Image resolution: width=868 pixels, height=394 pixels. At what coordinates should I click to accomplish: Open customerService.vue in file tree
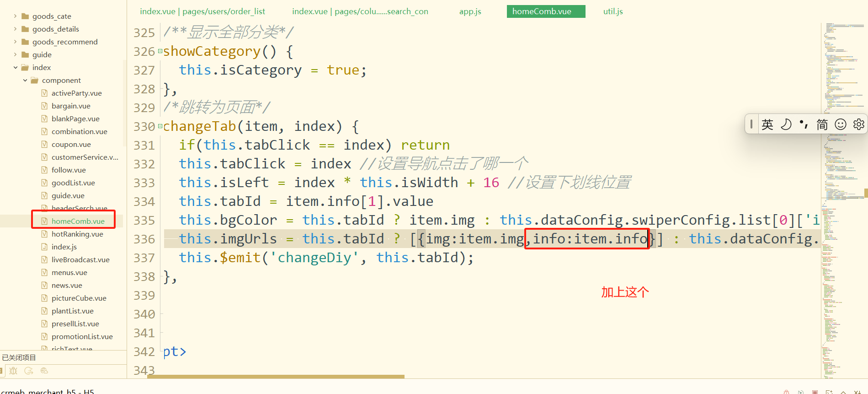click(x=85, y=157)
